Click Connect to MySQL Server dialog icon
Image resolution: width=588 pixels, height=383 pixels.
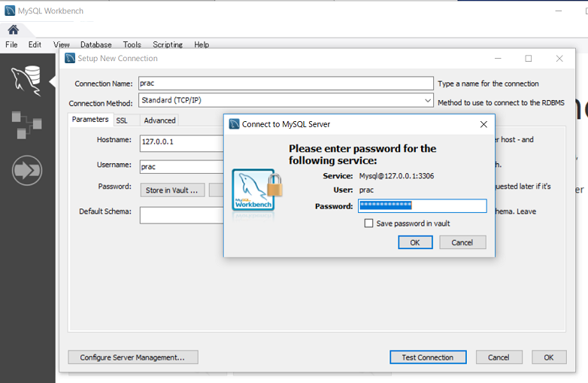[x=234, y=124]
